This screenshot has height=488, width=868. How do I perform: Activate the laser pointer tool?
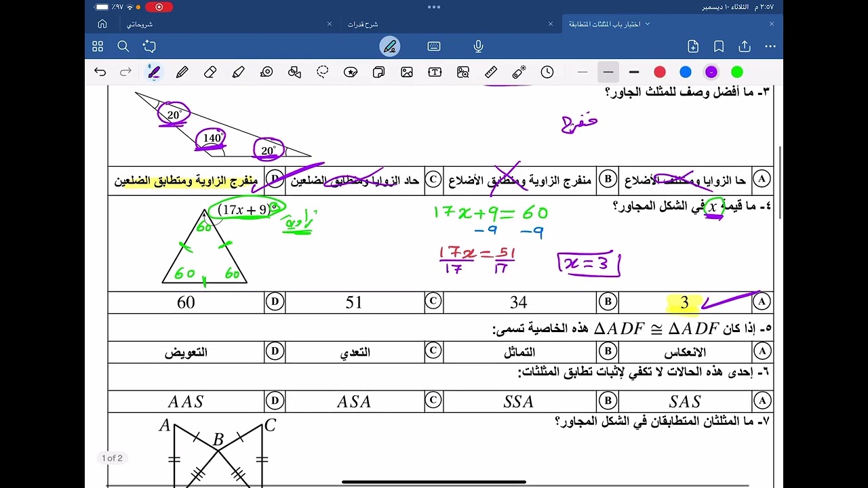tap(519, 72)
